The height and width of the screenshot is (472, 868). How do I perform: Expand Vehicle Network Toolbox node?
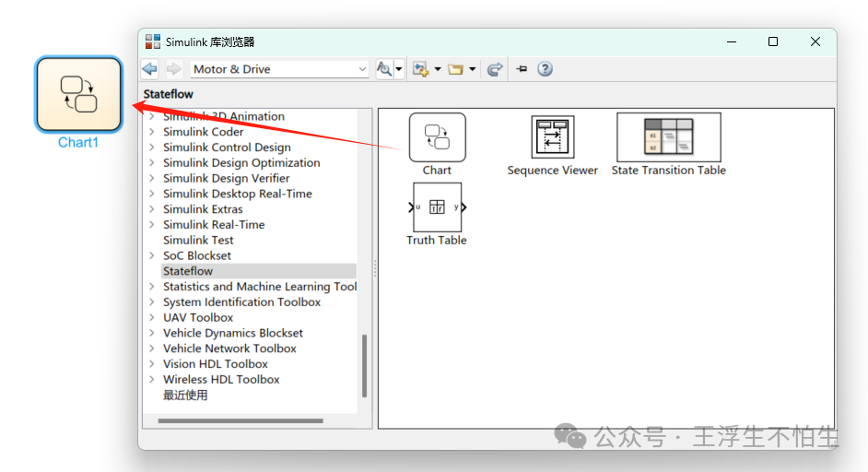coord(152,348)
